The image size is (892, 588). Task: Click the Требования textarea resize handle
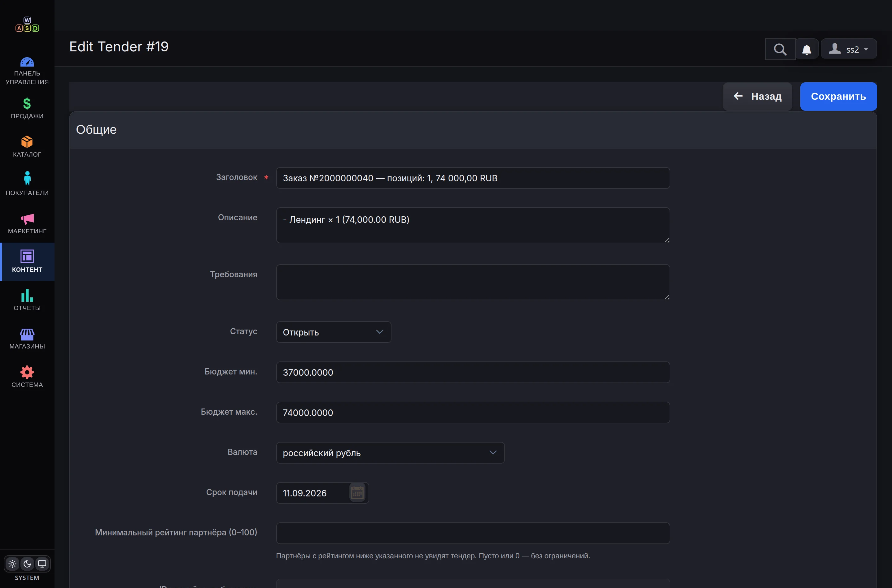pyautogui.click(x=667, y=296)
